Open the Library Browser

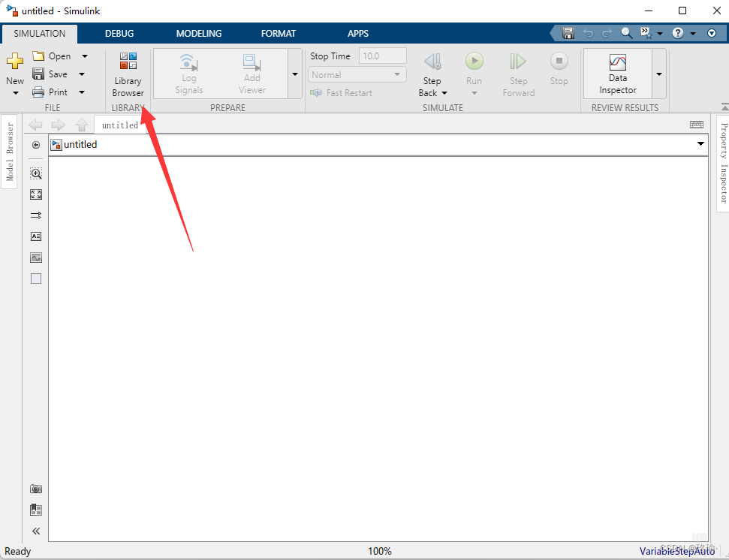(x=127, y=74)
